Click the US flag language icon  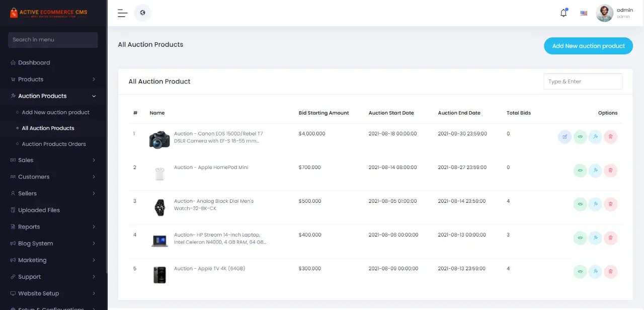coord(584,13)
